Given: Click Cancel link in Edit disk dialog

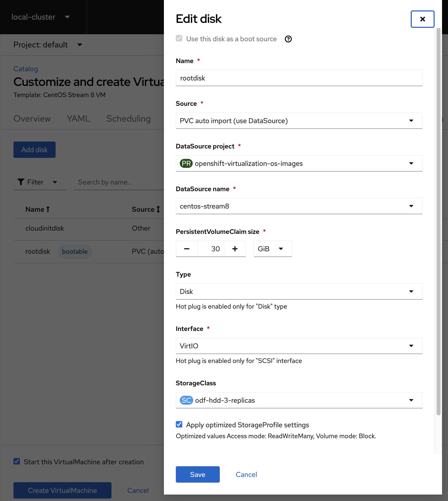Looking at the screenshot, I should (x=246, y=474).
